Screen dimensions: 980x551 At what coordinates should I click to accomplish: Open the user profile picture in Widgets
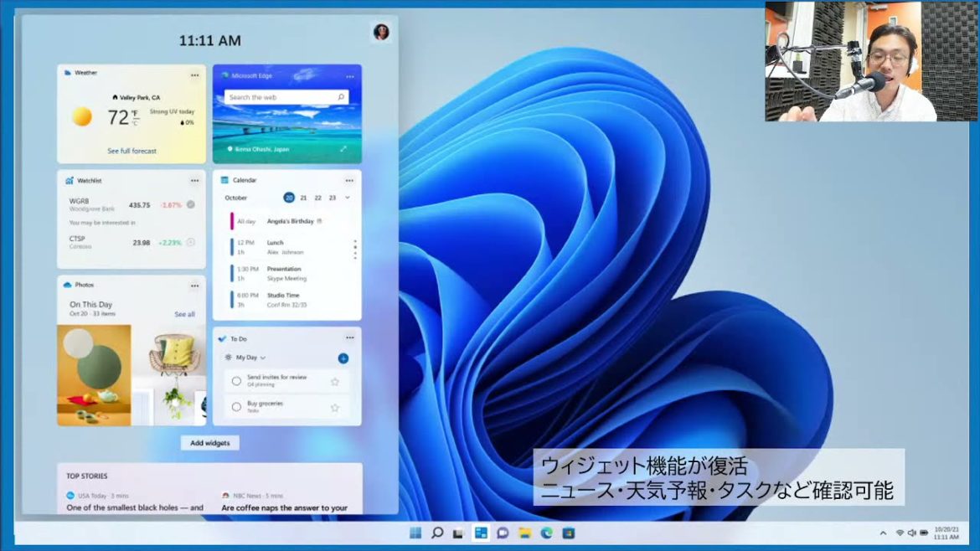(x=381, y=32)
